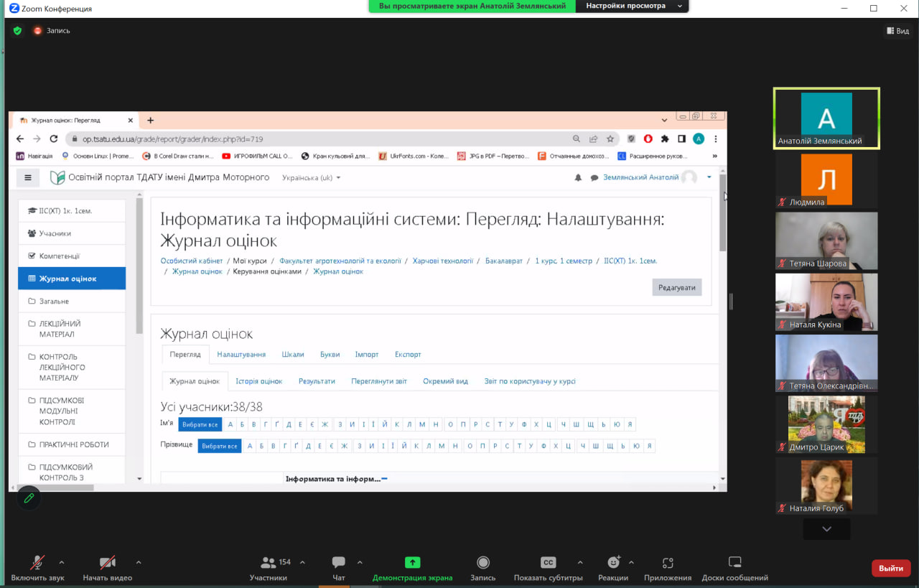Expand the audio options chevron
The height and width of the screenshot is (588, 919).
coord(62,562)
